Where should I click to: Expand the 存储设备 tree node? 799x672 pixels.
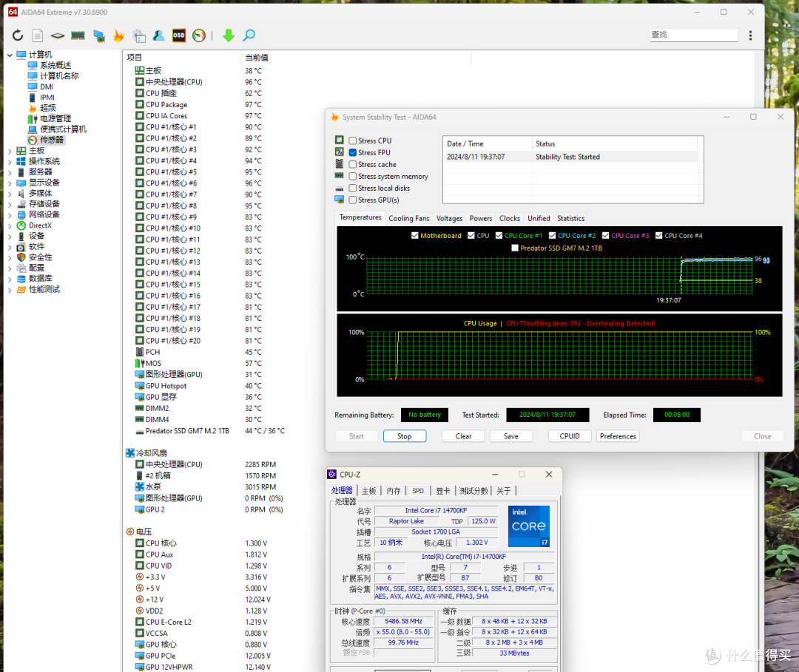10,204
